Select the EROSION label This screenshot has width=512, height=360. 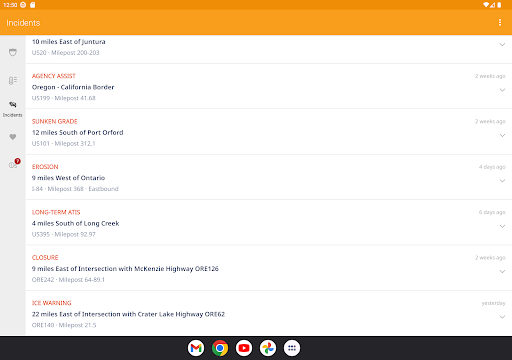(45, 167)
